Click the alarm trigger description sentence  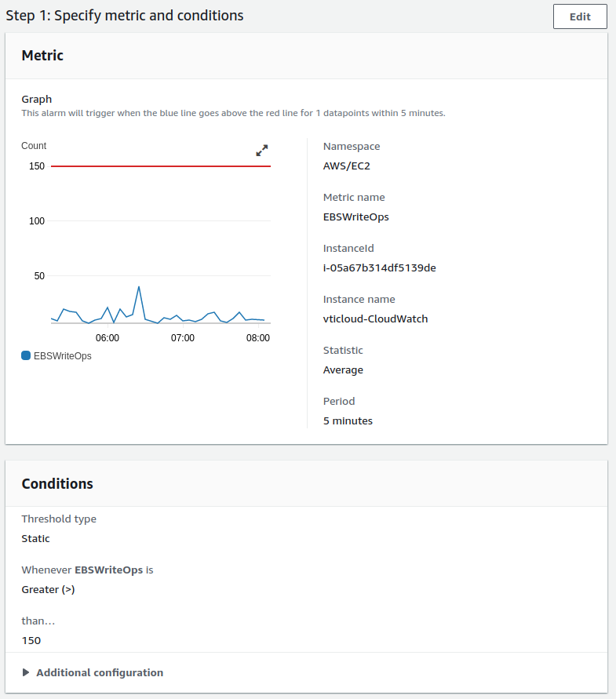pyautogui.click(x=233, y=113)
